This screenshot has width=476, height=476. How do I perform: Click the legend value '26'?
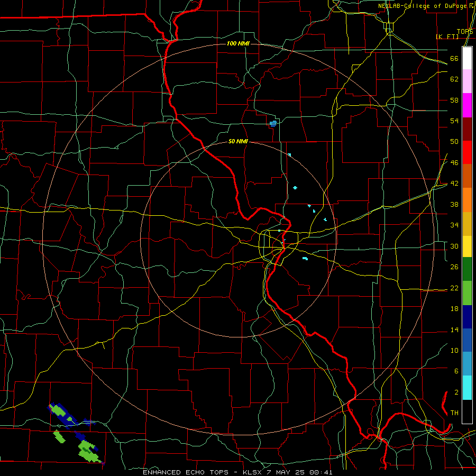point(454,267)
